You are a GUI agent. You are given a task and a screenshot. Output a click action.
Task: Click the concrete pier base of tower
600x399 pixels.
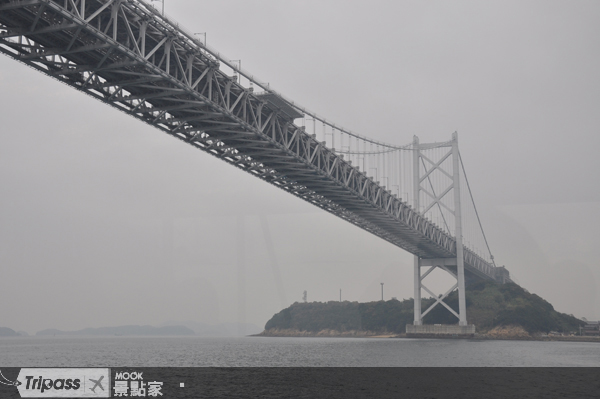coord(440,331)
